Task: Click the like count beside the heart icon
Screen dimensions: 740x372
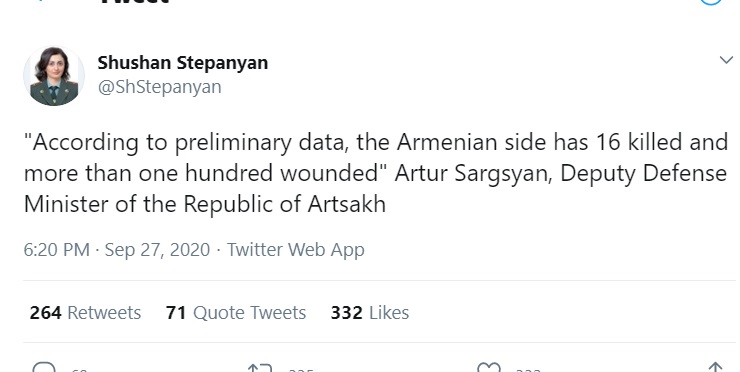Action: tap(529, 370)
